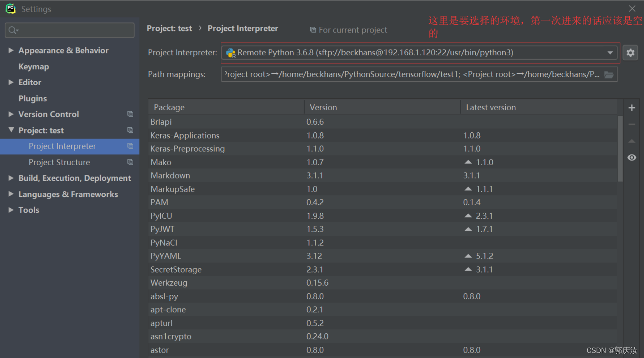Select the Brlapi package row
This screenshot has width=644, height=358.
[x=383, y=122]
